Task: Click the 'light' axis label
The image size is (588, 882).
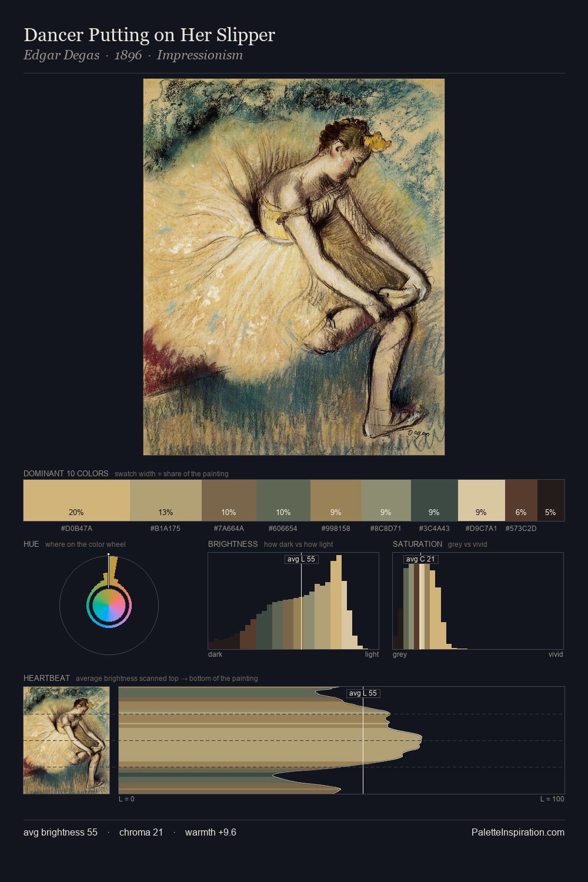Action: 372,654
